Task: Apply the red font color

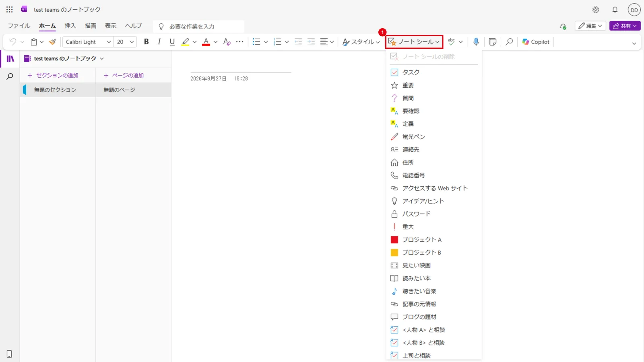Action: point(206,42)
